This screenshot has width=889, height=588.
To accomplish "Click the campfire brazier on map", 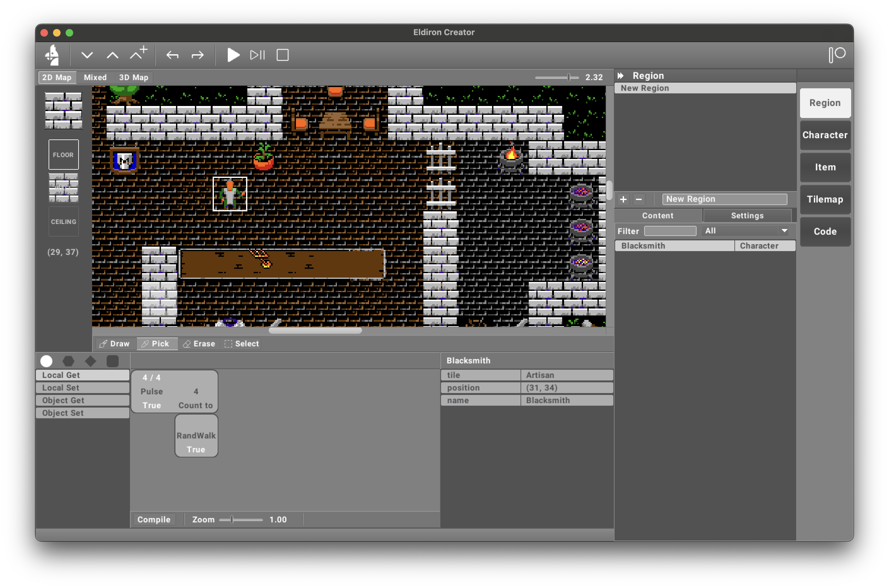I will [x=511, y=157].
